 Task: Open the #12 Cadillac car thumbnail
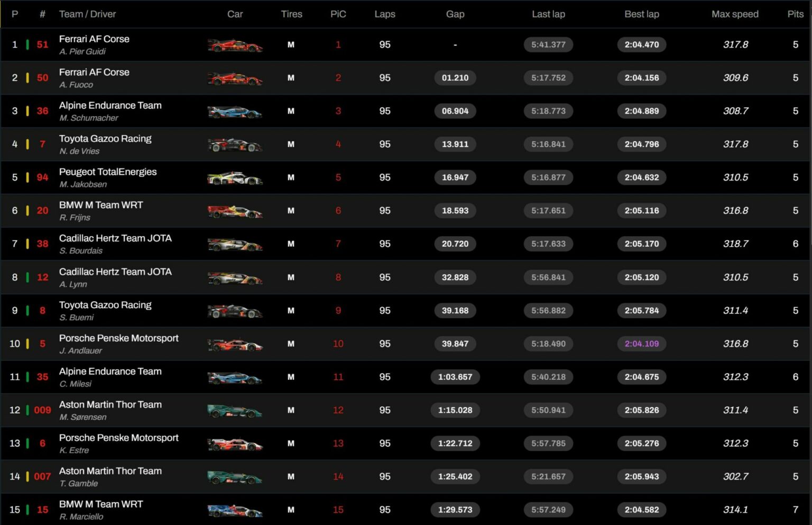pyautogui.click(x=235, y=278)
